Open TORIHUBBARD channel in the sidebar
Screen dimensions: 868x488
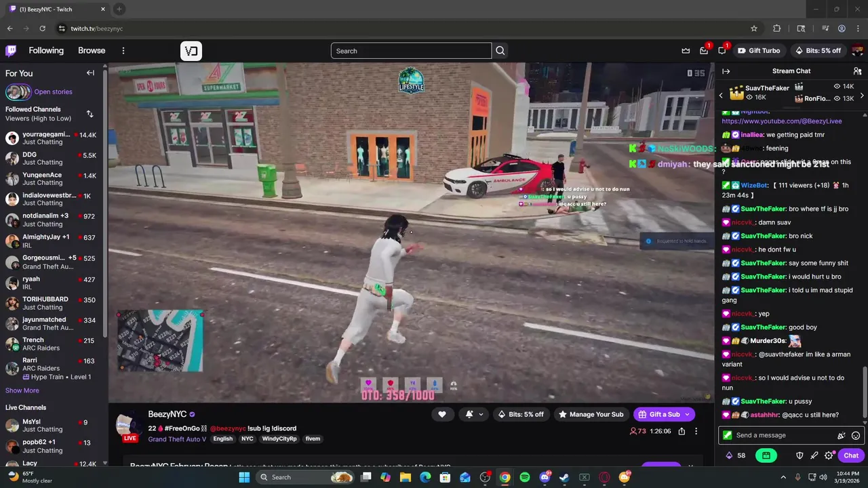(x=52, y=303)
